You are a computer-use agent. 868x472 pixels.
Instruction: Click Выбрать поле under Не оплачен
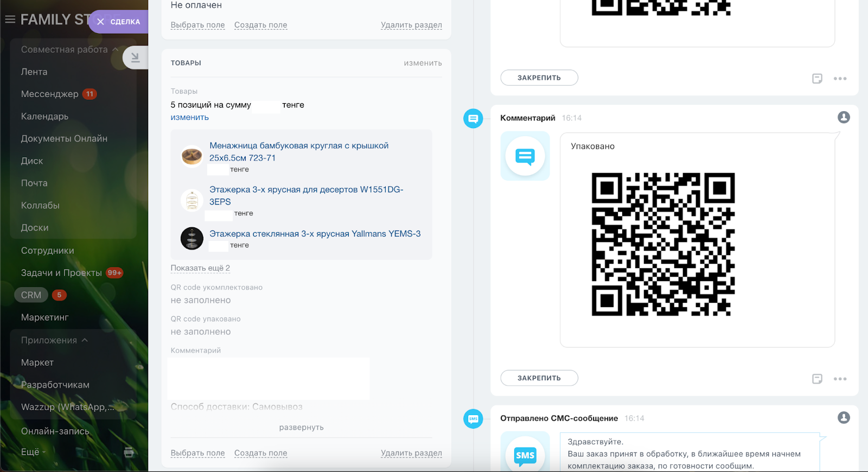197,25
